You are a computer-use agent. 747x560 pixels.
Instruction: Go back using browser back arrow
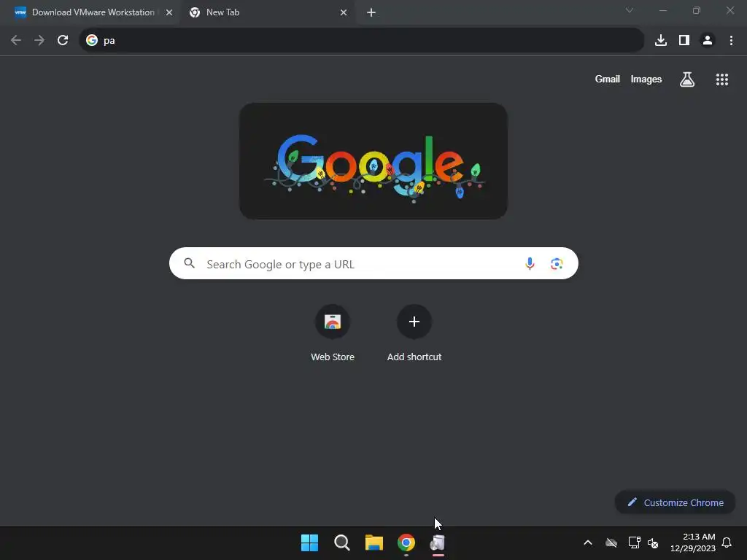pos(16,41)
